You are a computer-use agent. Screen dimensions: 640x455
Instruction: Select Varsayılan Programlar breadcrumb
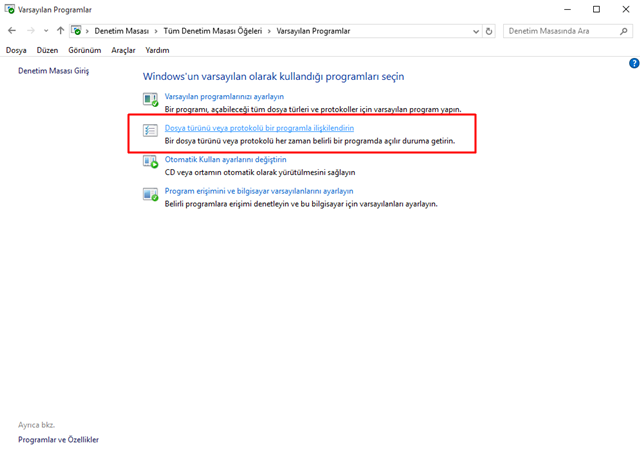[x=313, y=31]
